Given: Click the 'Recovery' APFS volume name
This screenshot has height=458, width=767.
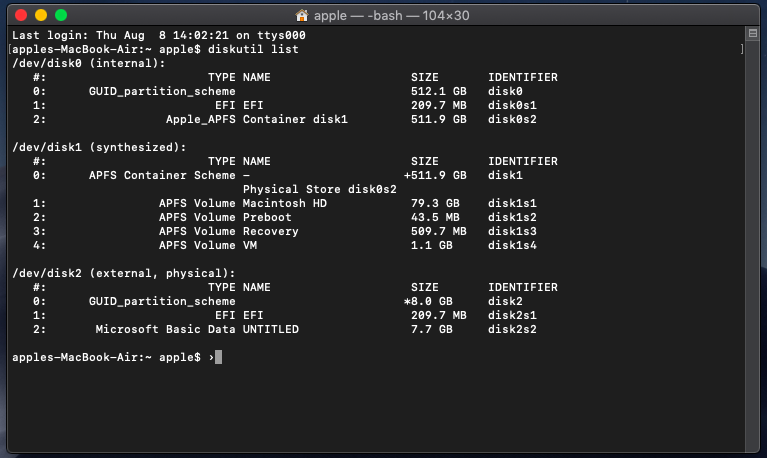Looking at the screenshot, I should tap(271, 231).
